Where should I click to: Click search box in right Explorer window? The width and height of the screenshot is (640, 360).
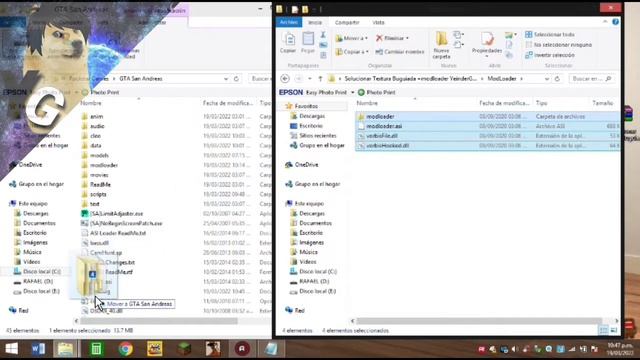(x=591, y=79)
